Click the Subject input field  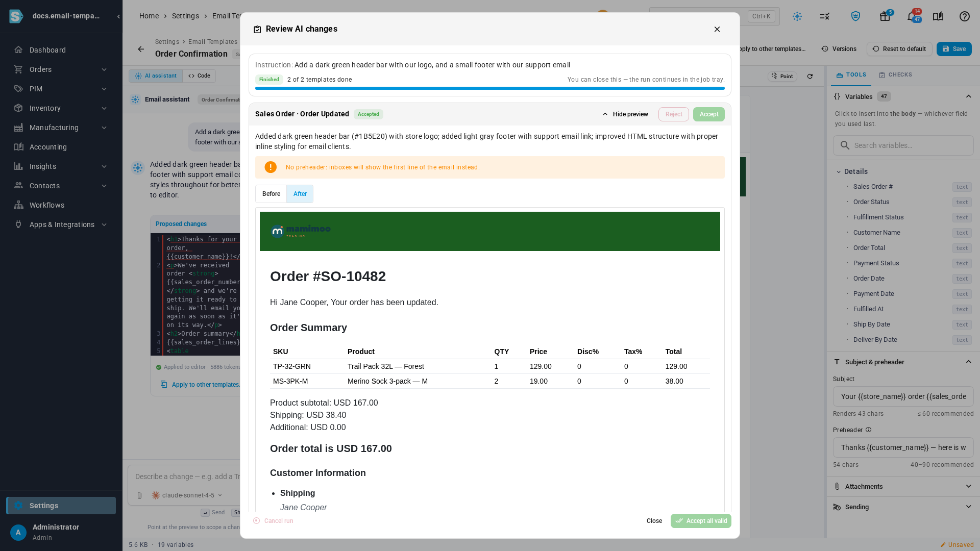coord(903,396)
